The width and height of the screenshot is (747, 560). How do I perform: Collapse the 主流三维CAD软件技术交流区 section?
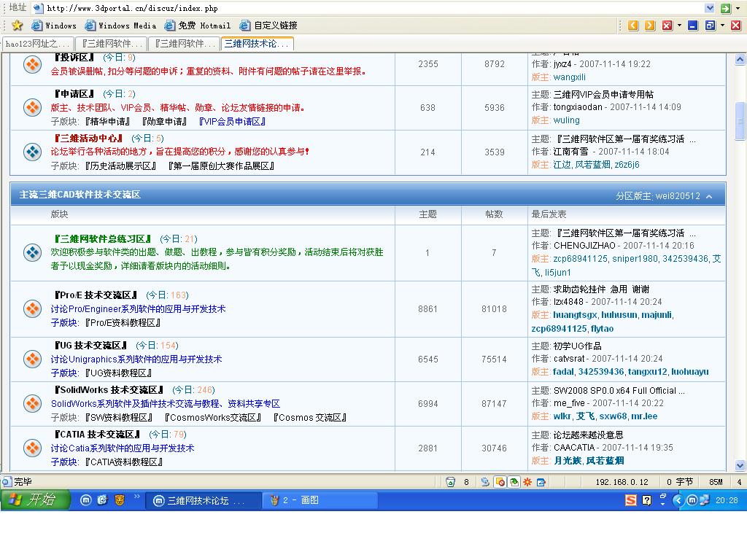[x=709, y=196]
